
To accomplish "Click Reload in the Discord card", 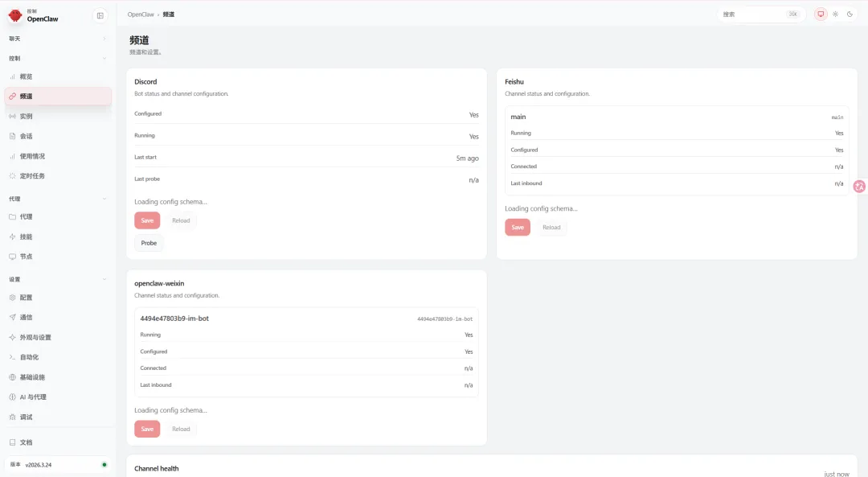I will (181, 220).
